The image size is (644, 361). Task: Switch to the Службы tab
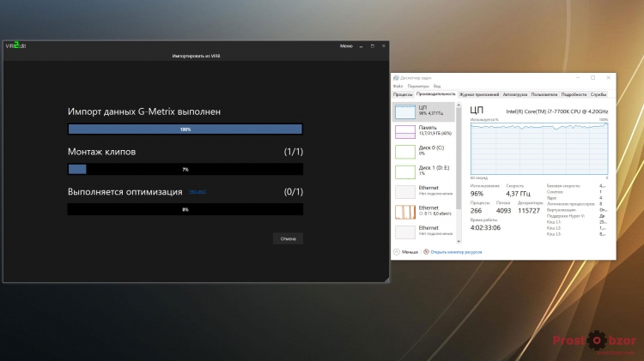(x=598, y=94)
